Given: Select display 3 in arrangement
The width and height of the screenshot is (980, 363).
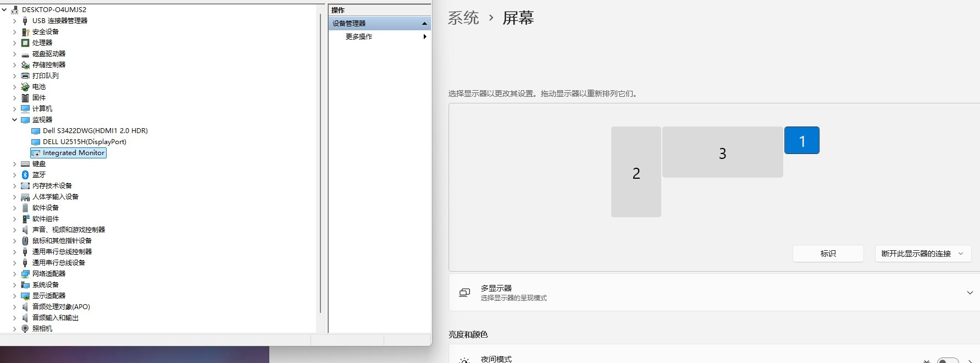Looking at the screenshot, I should 722,152.
